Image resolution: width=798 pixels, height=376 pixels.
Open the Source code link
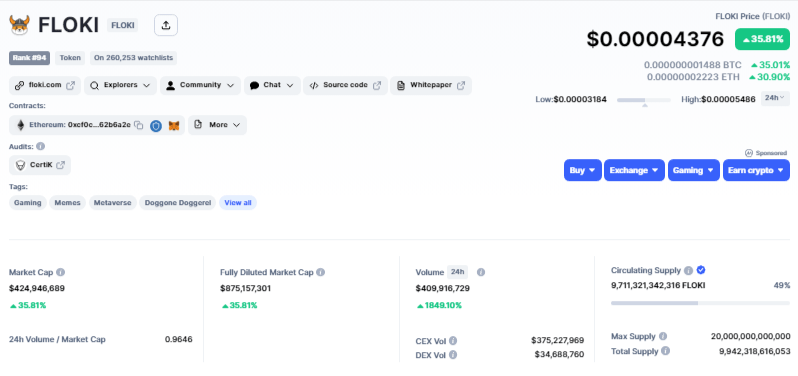(x=346, y=85)
